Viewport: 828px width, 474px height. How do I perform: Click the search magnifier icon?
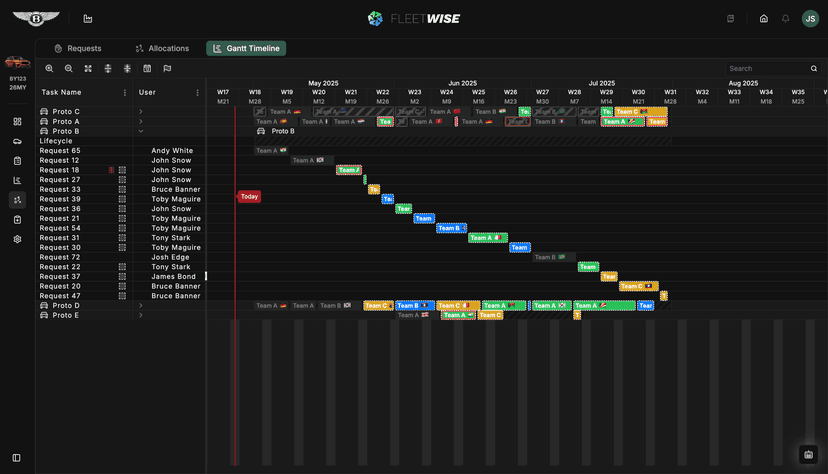click(x=814, y=69)
